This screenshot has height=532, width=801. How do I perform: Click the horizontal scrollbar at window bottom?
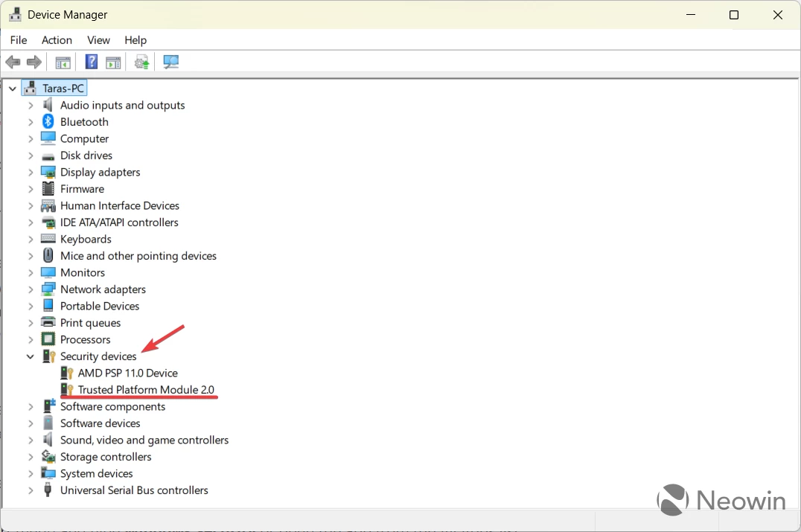coord(298,521)
